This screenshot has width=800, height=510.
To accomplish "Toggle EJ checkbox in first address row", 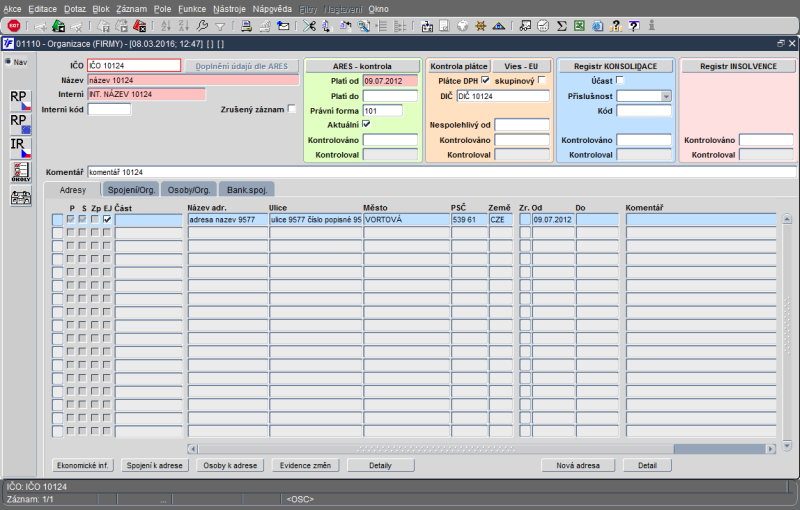I will pos(107,219).
